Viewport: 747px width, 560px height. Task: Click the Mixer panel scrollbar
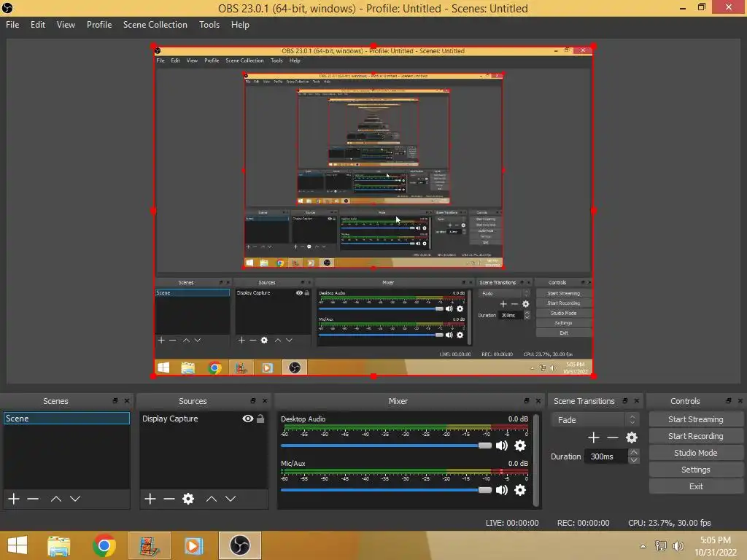pyautogui.click(x=536, y=459)
